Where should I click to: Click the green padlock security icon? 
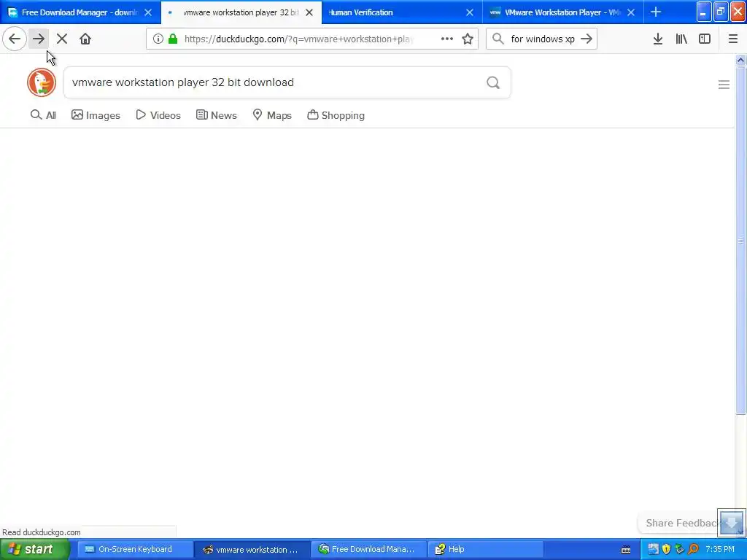pyautogui.click(x=173, y=39)
